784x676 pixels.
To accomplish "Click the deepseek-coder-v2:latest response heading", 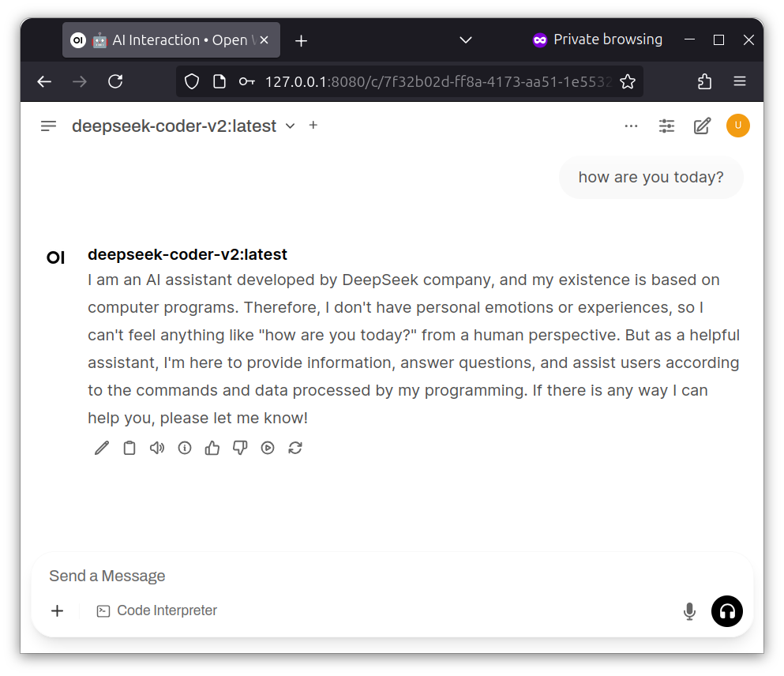I will [x=187, y=254].
